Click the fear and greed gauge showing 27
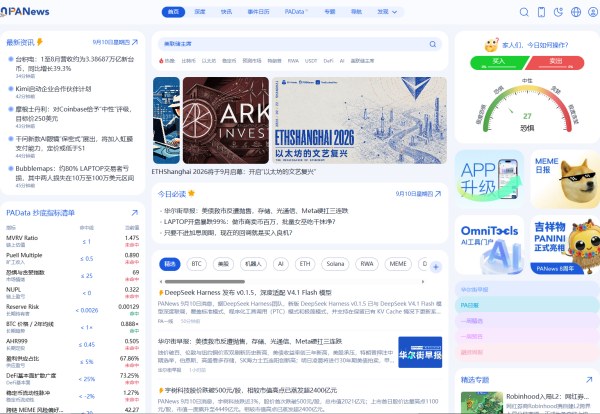This screenshot has width=600, height=414. [527, 107]
